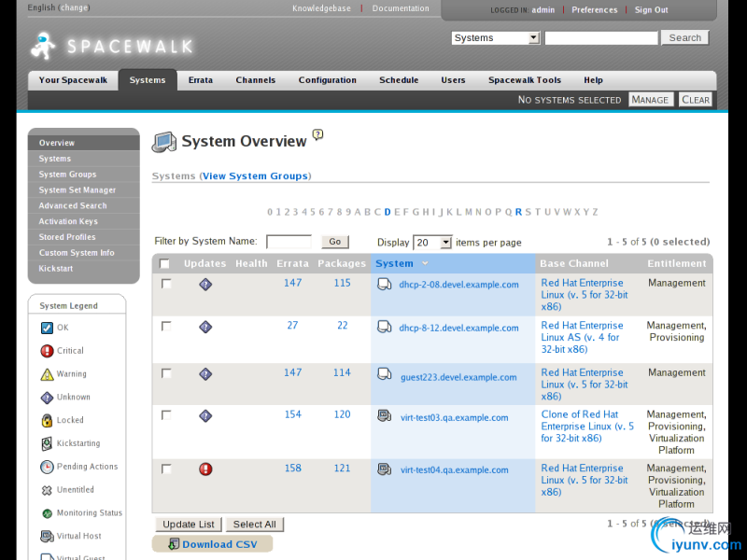This screenshot has height=560, width=747.
Task: Click the Download CSV icon
Action: point(174,544)
